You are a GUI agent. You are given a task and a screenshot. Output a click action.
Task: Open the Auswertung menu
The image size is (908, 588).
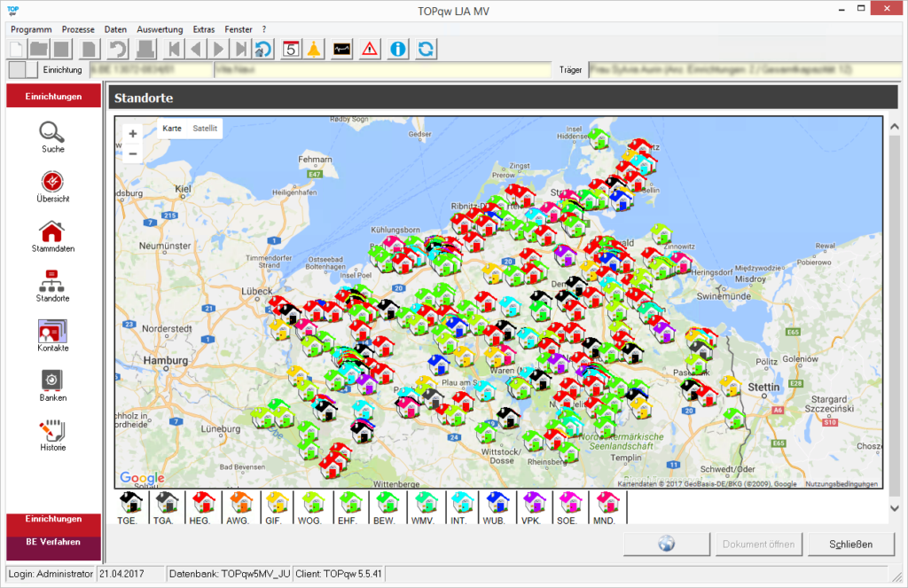point(160,29)
